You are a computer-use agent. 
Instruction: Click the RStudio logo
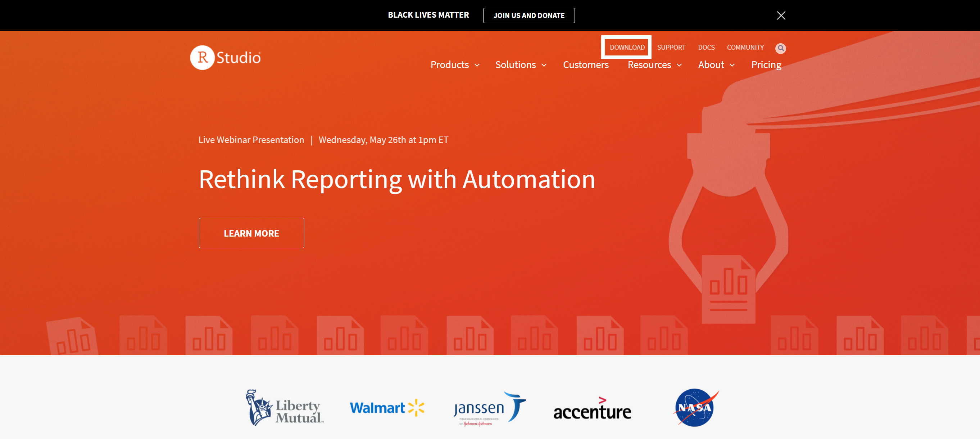tap(225, 58)
